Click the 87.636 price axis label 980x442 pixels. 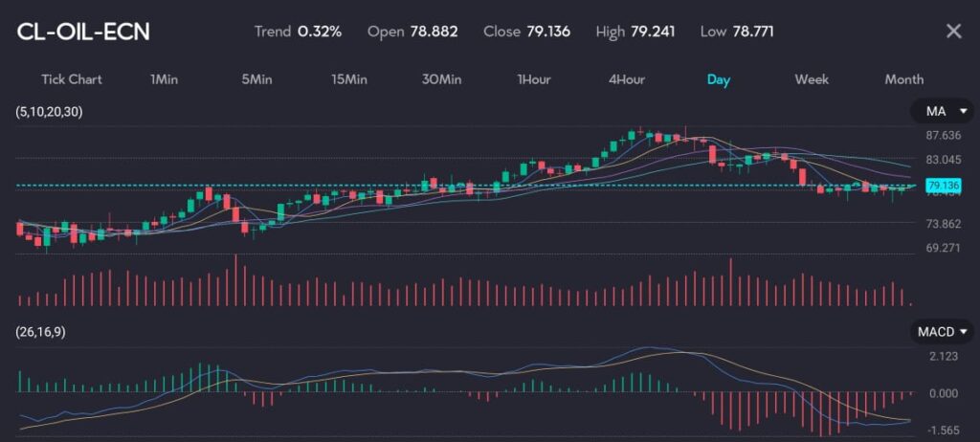(x=943, y=135)
